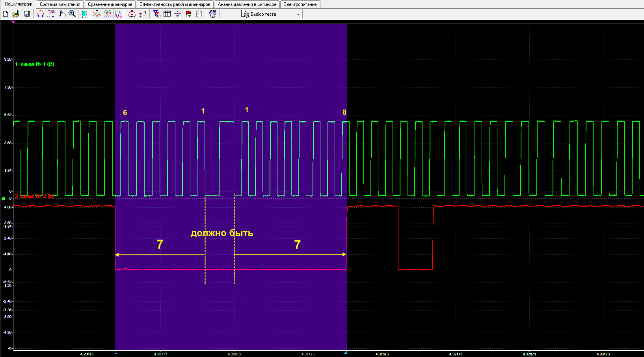Click the red канал № 2 label
The height and width of the screenshot is (357, 644).
pos(35,196)
